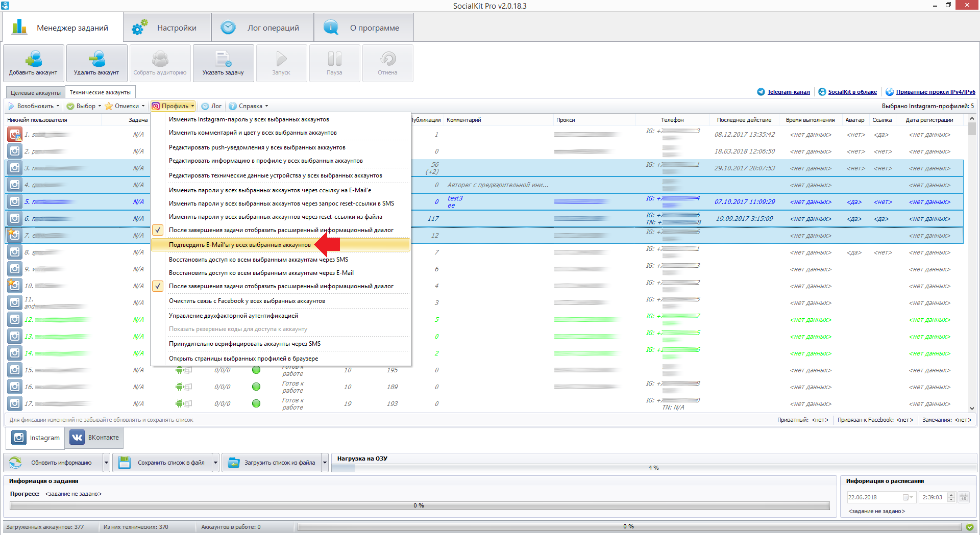Viewport: 980px width, 535px height.
Task: Select the Целевые аккаунты tab
Action: coord(36,92)
